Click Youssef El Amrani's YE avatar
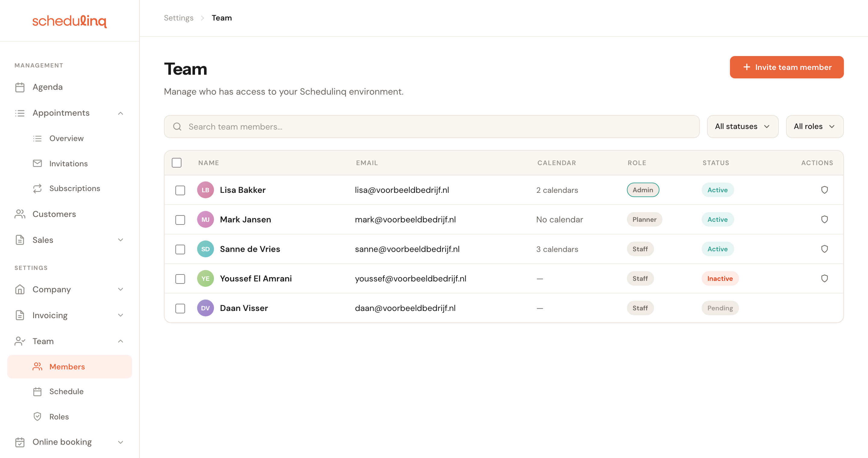 pyautogui.click(x=205, y=278)
